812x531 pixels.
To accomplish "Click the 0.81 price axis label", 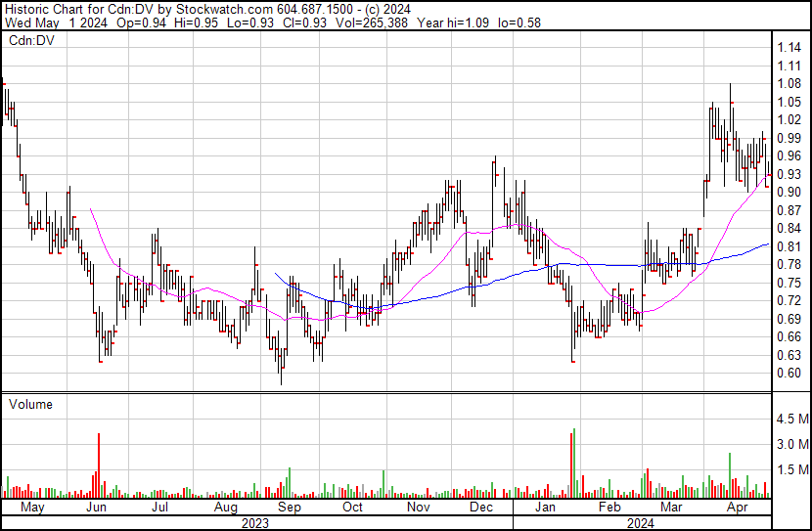I will [x=789, y=246].
